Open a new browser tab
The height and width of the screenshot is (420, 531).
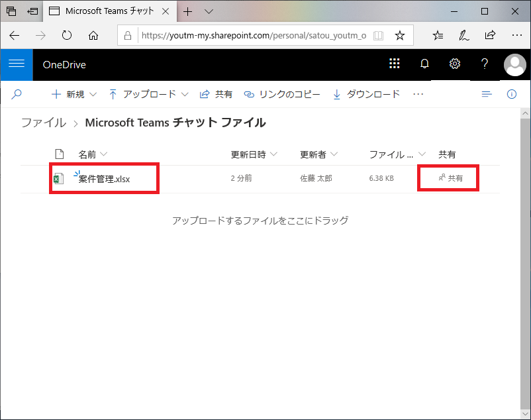pos(187,11)
